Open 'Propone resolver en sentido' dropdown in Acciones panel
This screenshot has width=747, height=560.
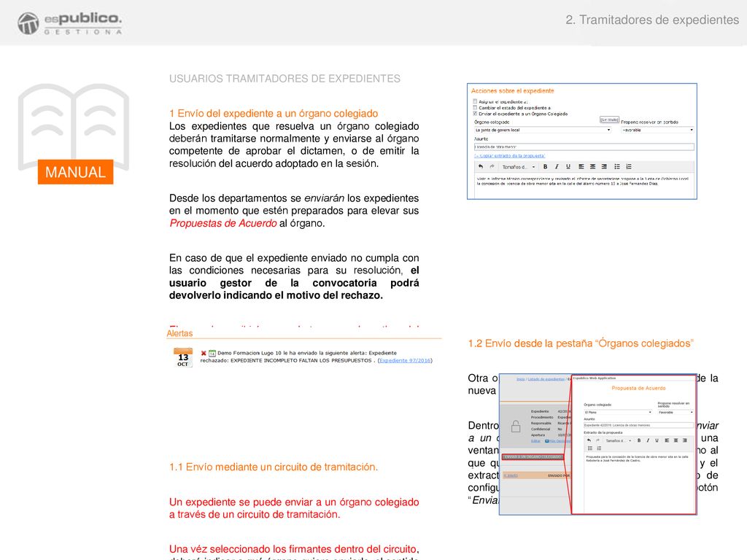coord(657,130)
